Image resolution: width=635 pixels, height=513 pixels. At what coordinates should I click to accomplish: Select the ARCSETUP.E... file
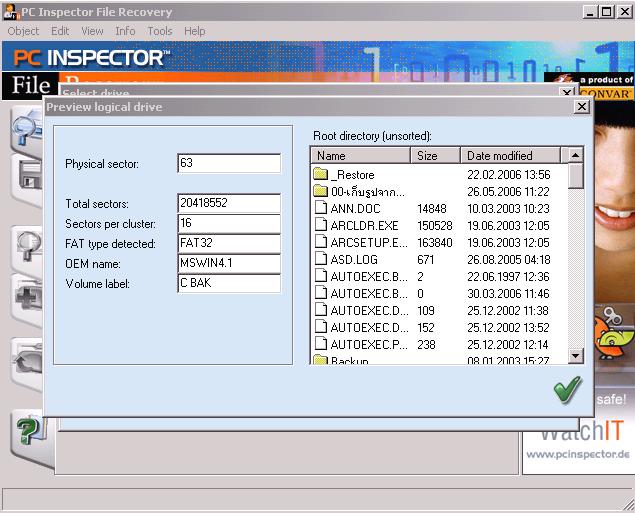click(369, 243)
